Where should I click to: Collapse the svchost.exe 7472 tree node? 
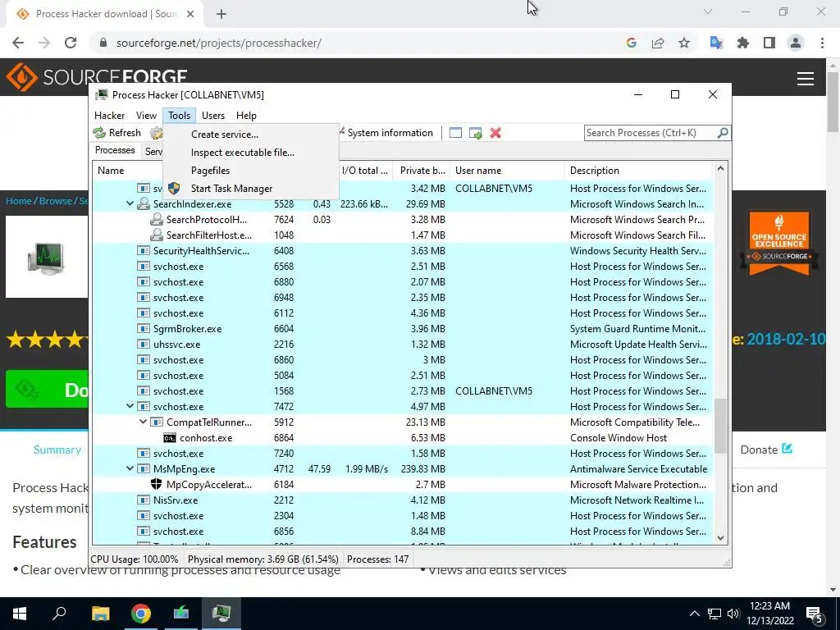[x=130, y=406]
